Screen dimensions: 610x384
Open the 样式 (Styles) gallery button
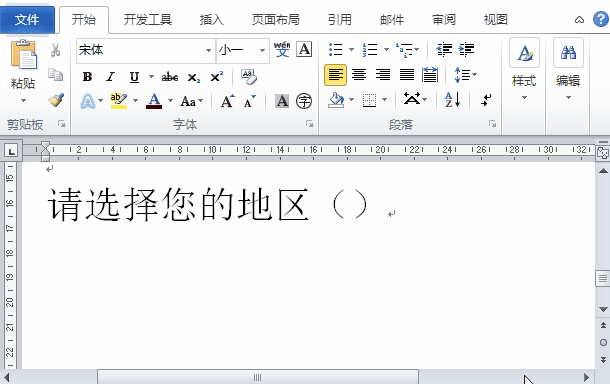point(524,70)
